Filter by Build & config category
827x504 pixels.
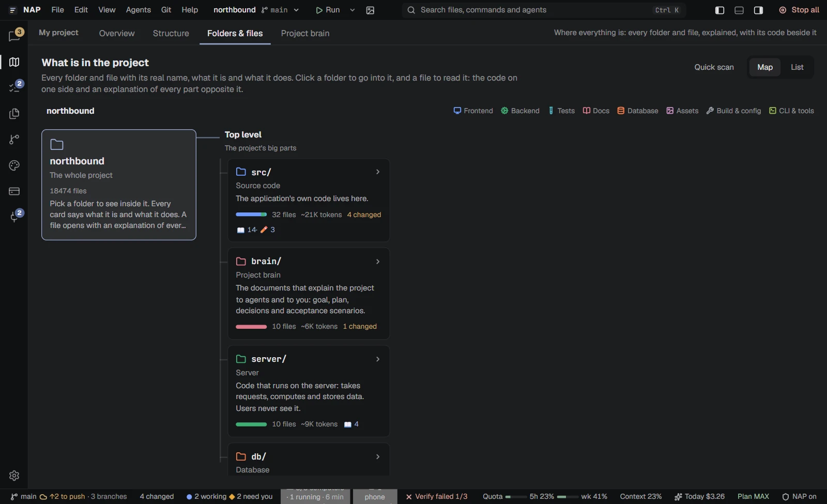tap(733, 111)
